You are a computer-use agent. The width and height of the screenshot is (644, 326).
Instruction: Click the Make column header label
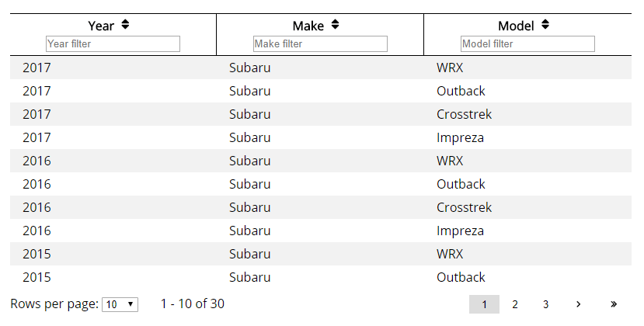[308, 26]
